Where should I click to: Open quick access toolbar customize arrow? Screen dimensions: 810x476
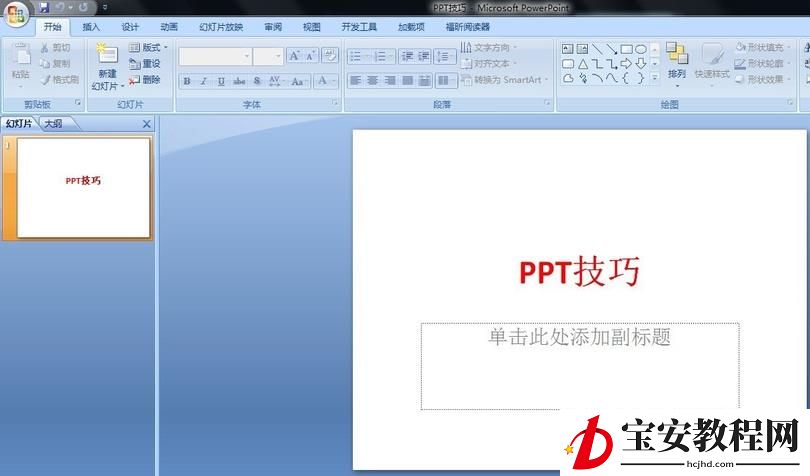click(105, 7)
